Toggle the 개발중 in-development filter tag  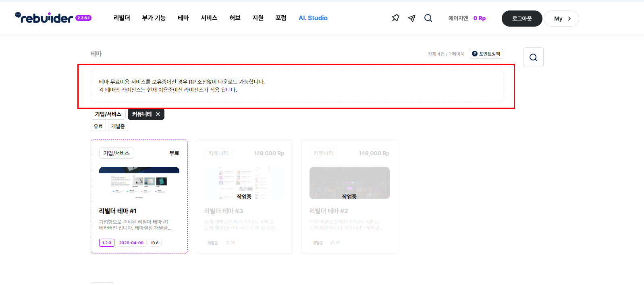point(118,126)
